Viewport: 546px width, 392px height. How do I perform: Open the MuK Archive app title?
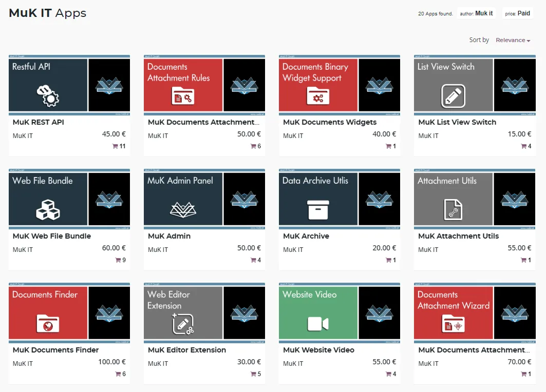click(x=306, y=236)
